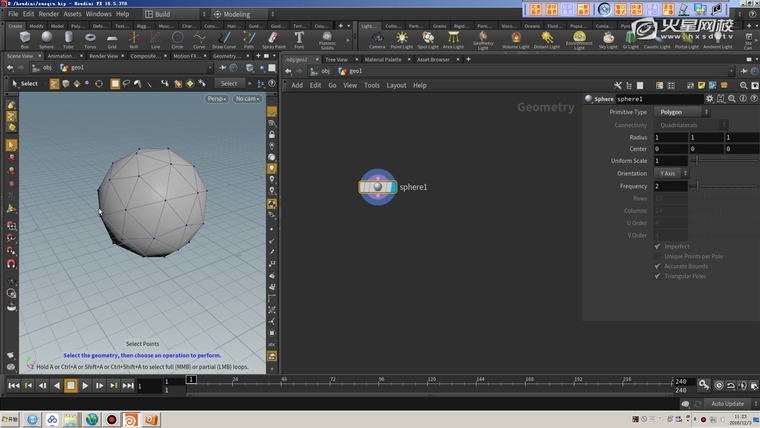Viewport: 760px width, 428px height.
Task: Click the sphere1 node in network
Action: (378, 186)
